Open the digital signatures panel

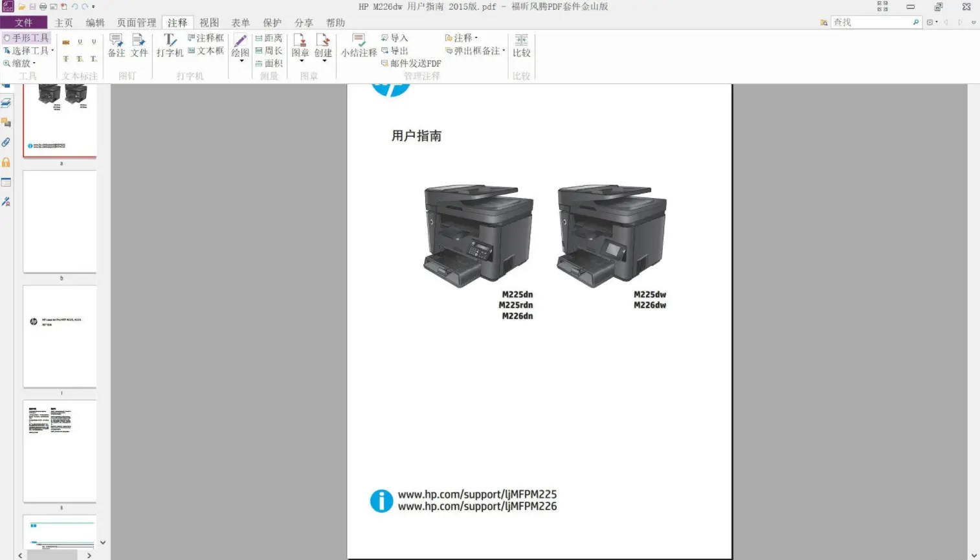[x=6, y=202]
